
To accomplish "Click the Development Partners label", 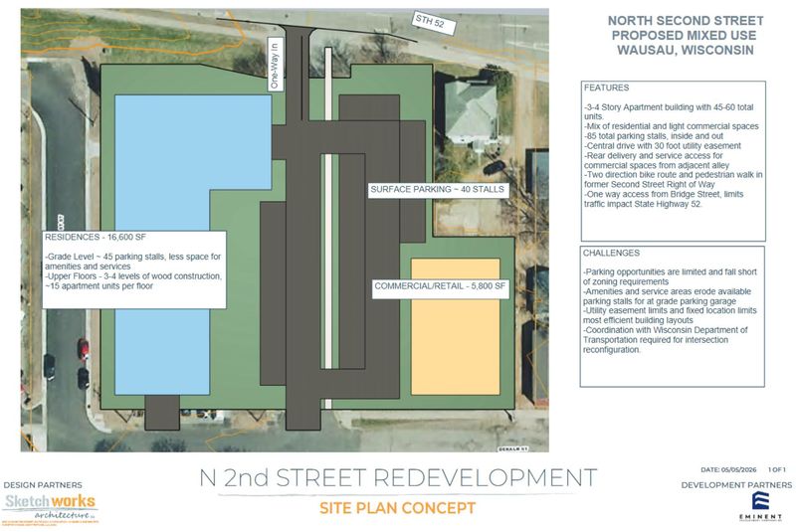I will [x=736, y=485].
